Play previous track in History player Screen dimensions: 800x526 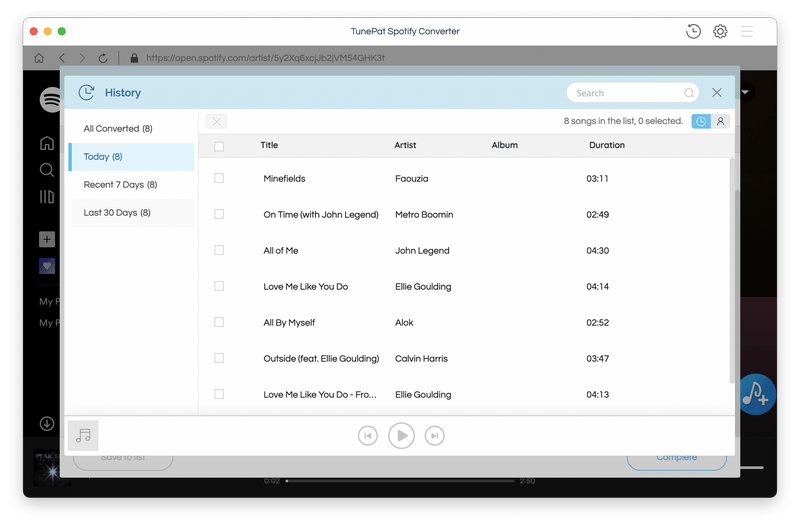pyautogui.click(x=368, y=436)
